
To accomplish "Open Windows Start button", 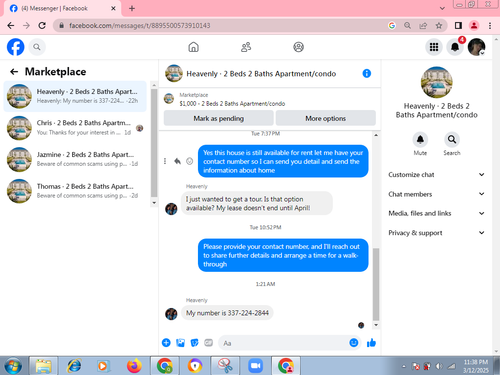I will click(13, 366).
